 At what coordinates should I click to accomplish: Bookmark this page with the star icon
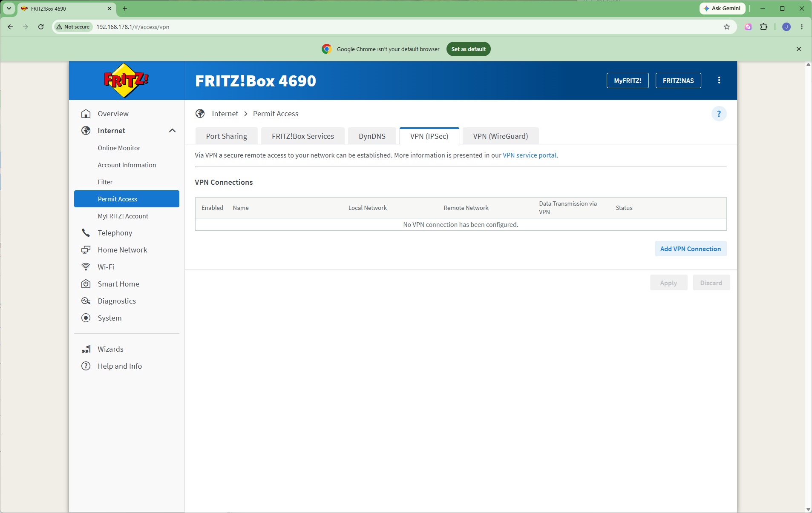(727, 27)
